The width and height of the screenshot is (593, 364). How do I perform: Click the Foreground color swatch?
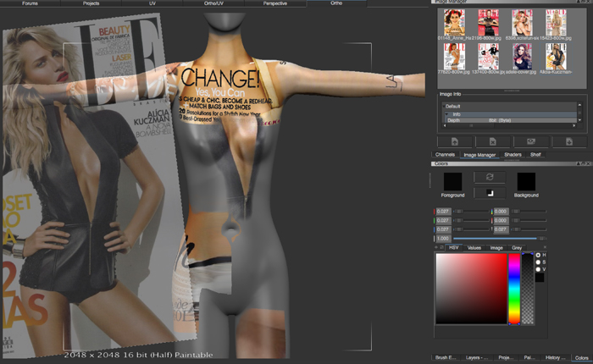[452, 182]
